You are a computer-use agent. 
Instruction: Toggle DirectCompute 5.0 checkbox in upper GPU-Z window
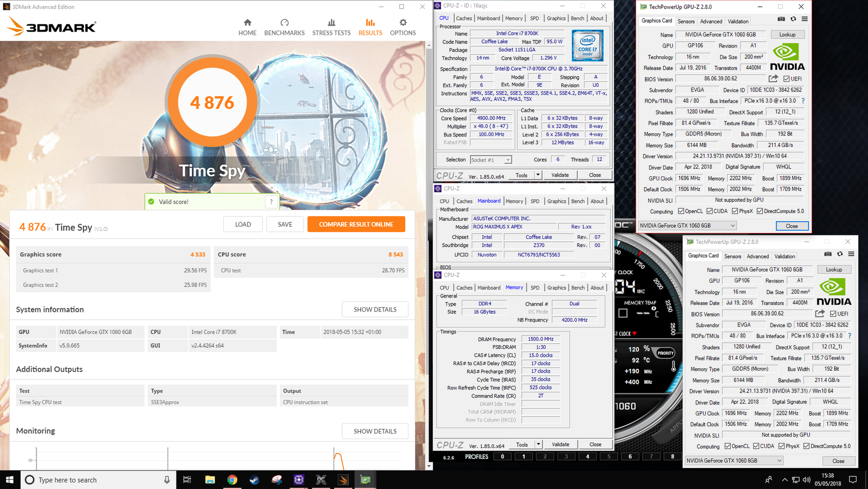coord(760,211)
